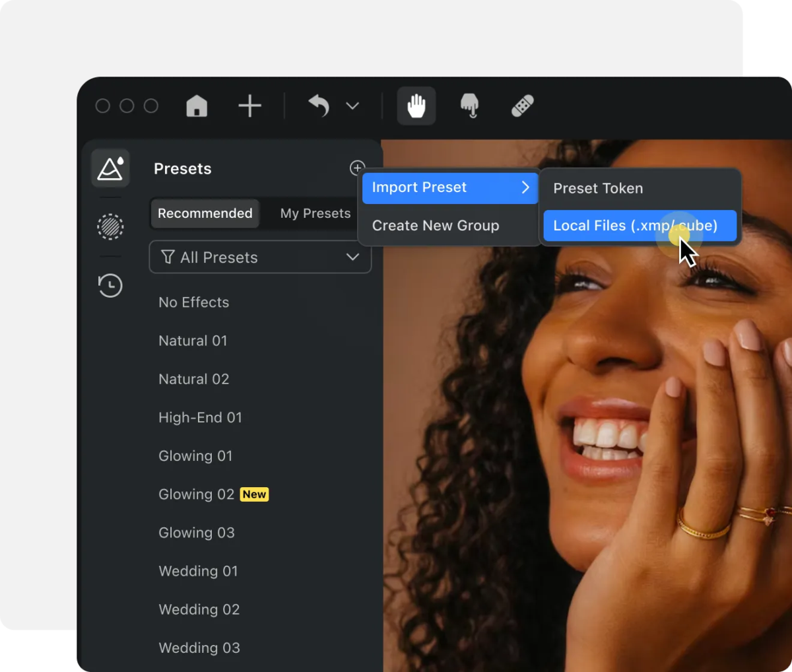Apply the High-End 01 preset
The image size is (792, 672).
pyautogui.click(x=200, y=417)
